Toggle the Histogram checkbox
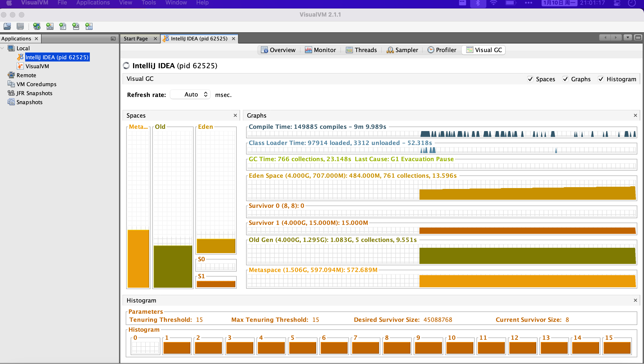 pos(601,79)
